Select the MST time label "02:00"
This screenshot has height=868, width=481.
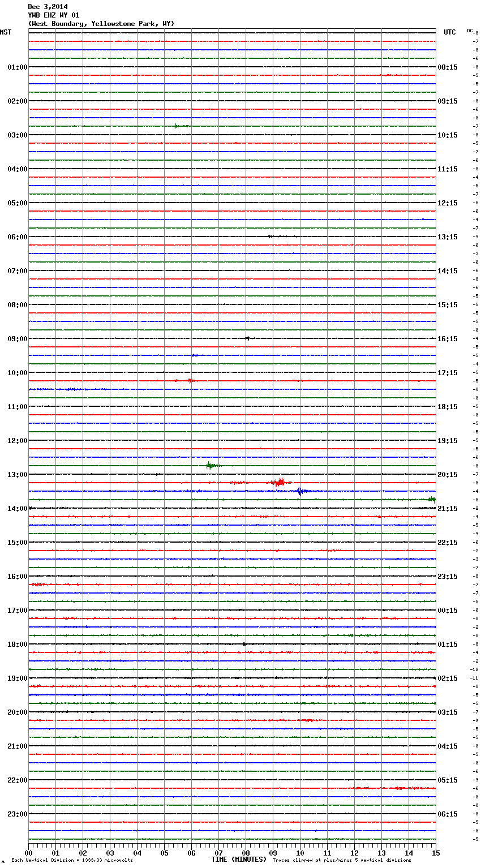[18, 101]
